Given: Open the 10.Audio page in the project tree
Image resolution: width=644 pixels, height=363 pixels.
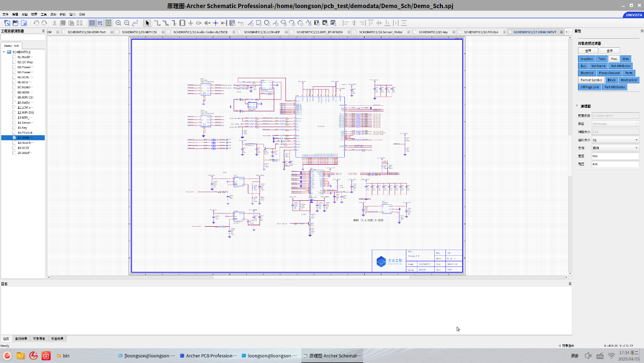Looking at the screenshot, I should pos(24,102).
